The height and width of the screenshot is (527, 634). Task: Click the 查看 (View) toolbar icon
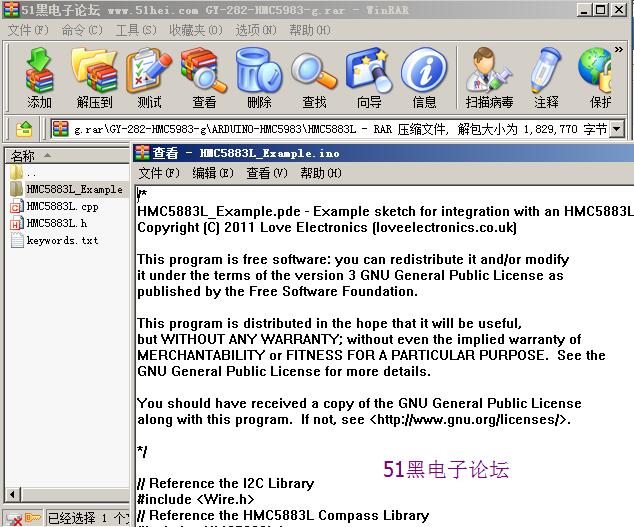coord(204,77)
